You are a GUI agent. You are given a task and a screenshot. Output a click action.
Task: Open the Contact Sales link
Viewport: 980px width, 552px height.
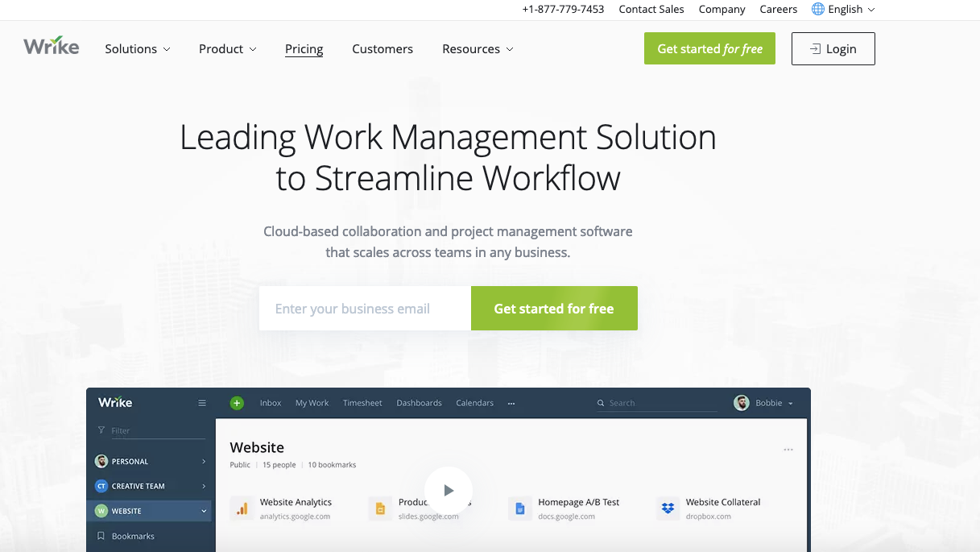tap(651, 9)
